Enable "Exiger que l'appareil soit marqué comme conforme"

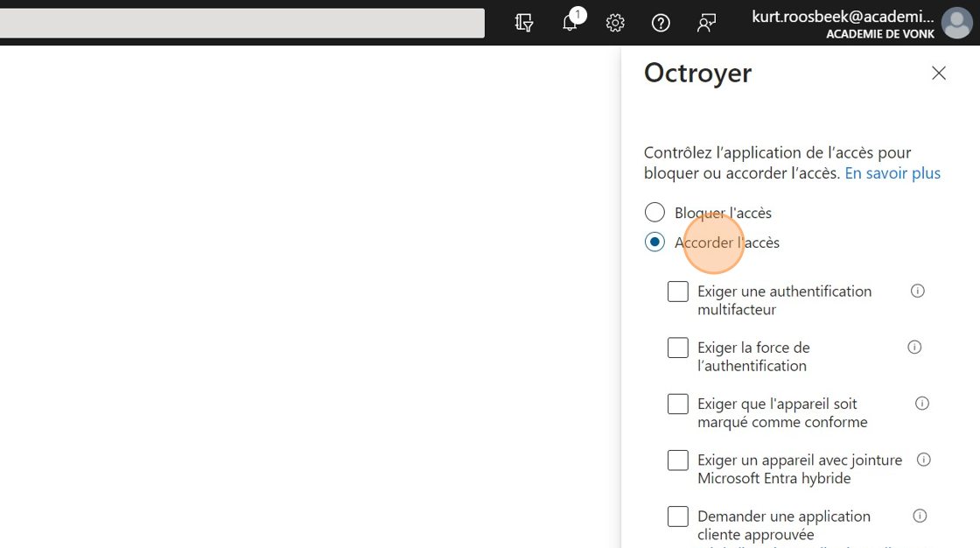678,404
